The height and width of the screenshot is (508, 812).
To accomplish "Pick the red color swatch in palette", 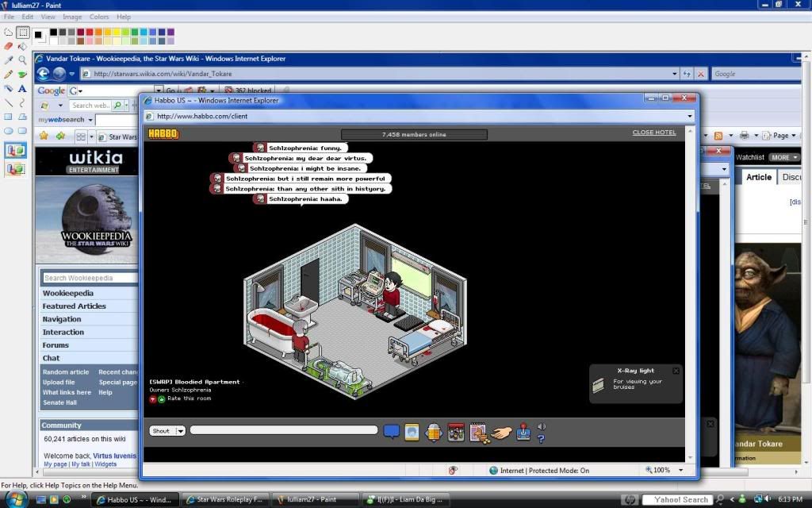I will pos(90,33).
